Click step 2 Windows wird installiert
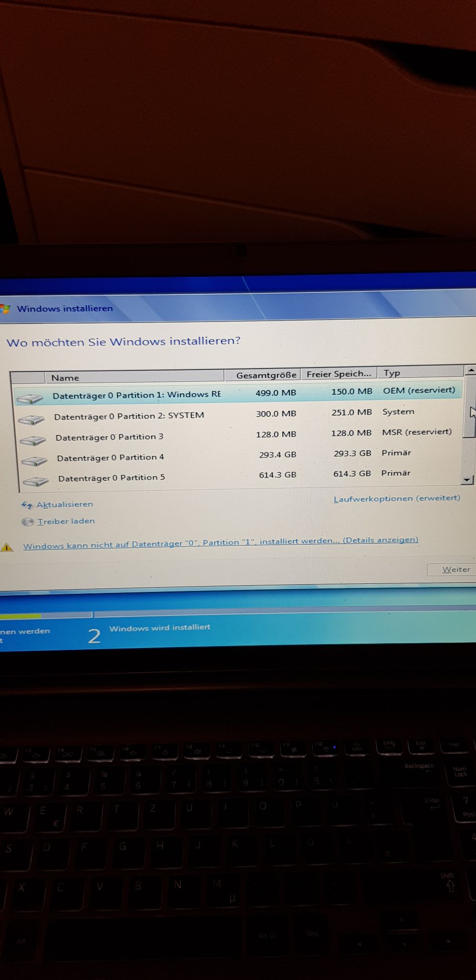This screenshot has height=980, width=476. (x=149, y=633)
